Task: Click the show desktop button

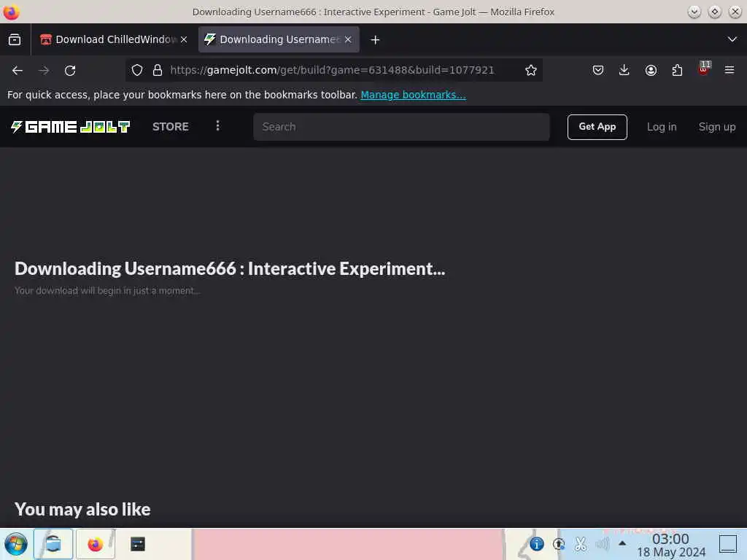Action: click(x=728, y=544)
